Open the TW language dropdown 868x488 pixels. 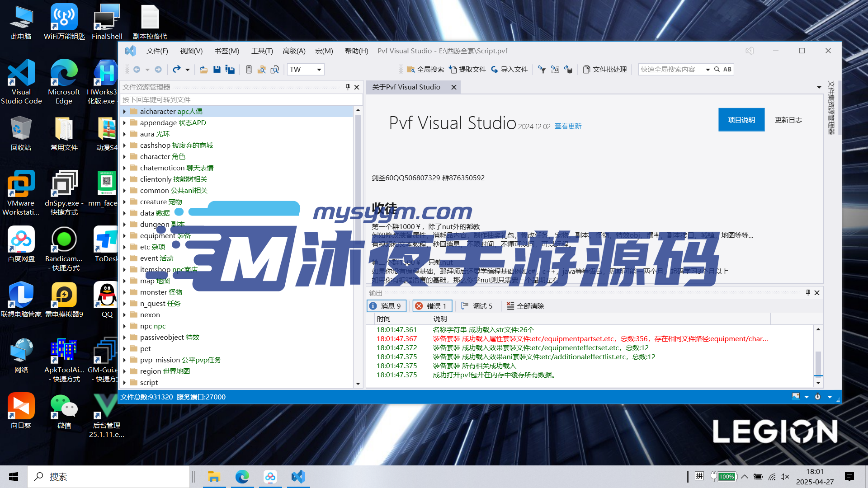[319, 69]
